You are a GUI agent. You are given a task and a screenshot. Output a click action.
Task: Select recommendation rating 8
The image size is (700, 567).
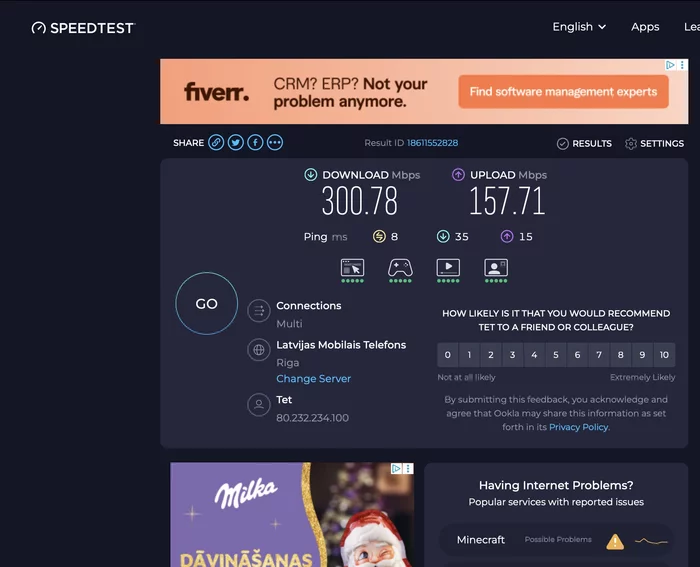pyautogui.click(x=621, y=355)
